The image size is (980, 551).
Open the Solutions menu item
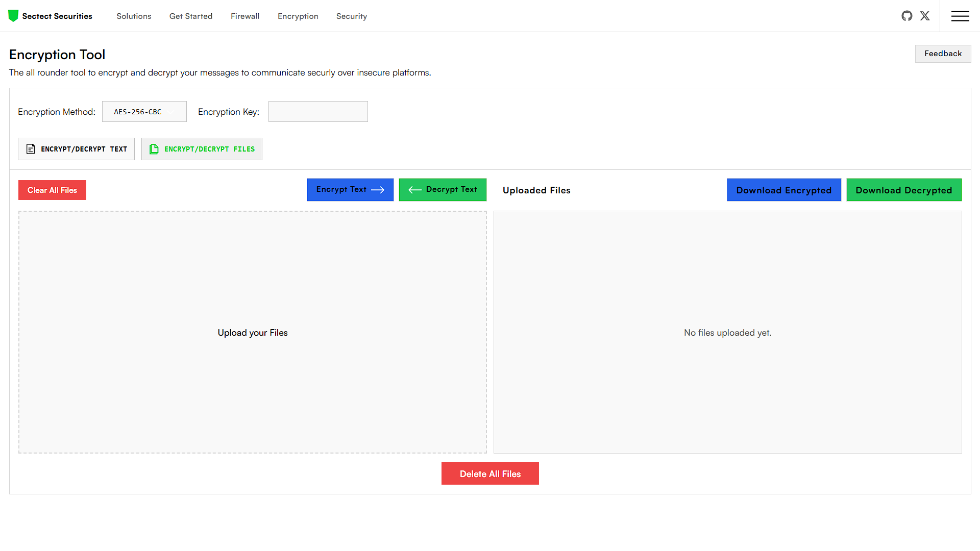[134, 16]
